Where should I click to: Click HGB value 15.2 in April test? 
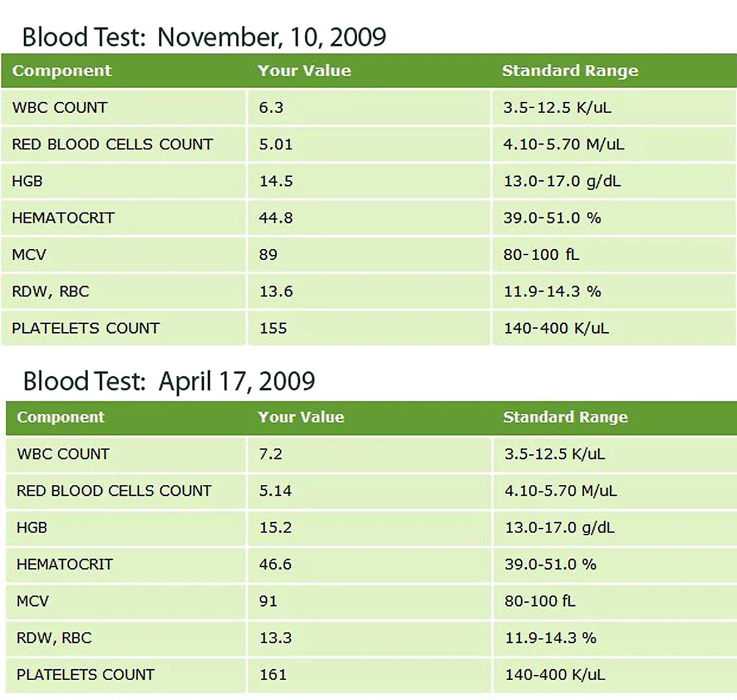coord(275,527)
